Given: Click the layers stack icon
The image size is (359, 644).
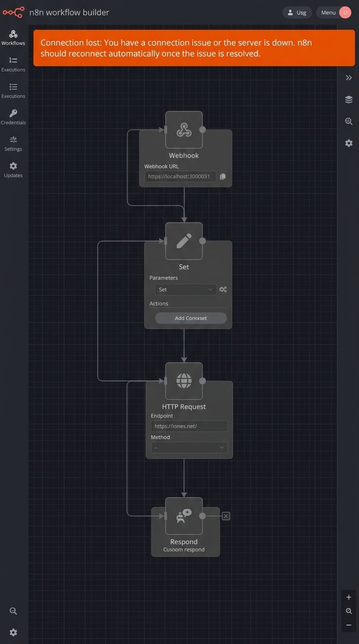Looking at the screenshot, I should [349, 99].
